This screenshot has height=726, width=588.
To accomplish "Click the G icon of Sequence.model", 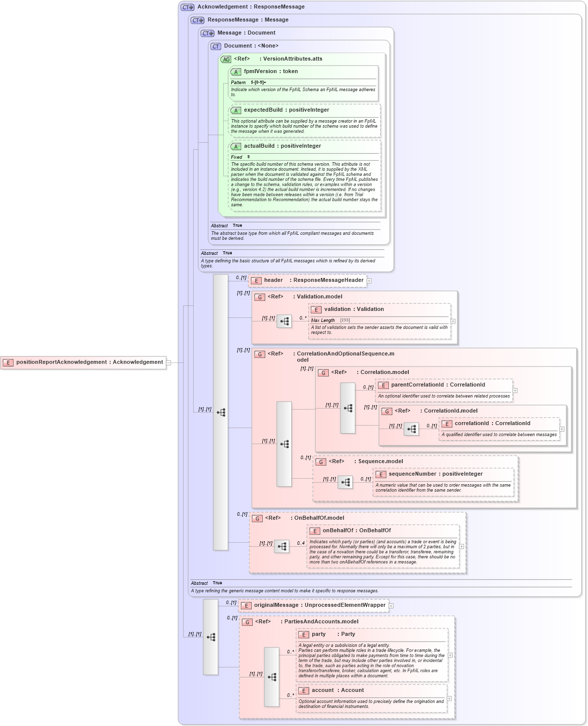I will (x=321, y=462).
